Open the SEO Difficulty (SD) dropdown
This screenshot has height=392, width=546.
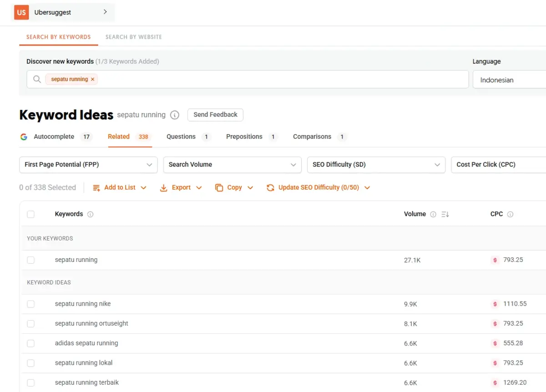(376, 165)
